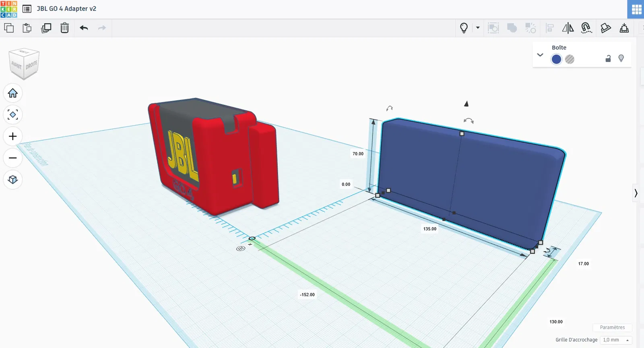The image size is (644, 348).
Task: Edit the -152.00 ruler distance value
Action: coord(307,294)
